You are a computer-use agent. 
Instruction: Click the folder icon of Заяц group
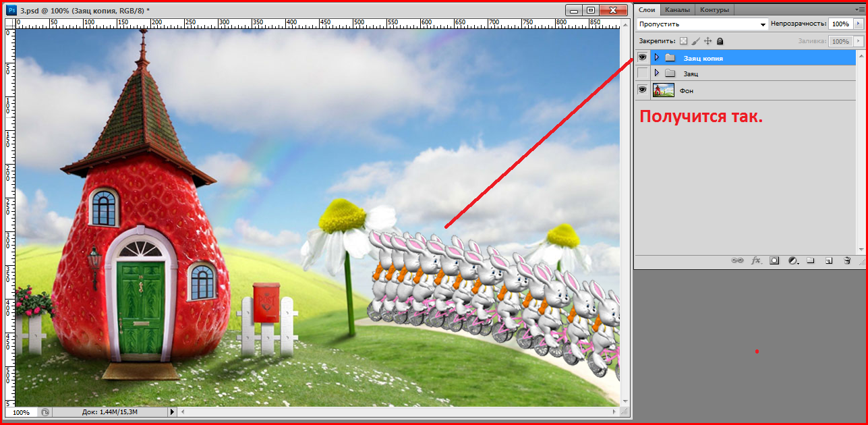pyautogui.click(x=670, y=74)
